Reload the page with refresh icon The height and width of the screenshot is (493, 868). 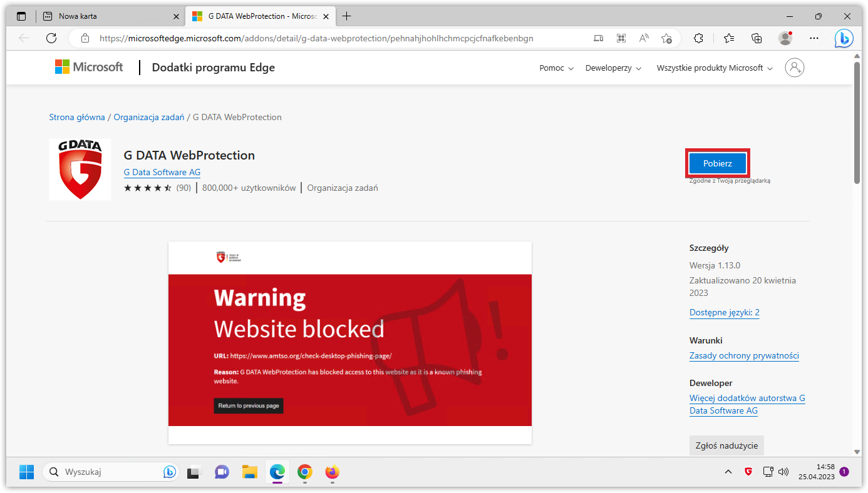pos(51,38)
